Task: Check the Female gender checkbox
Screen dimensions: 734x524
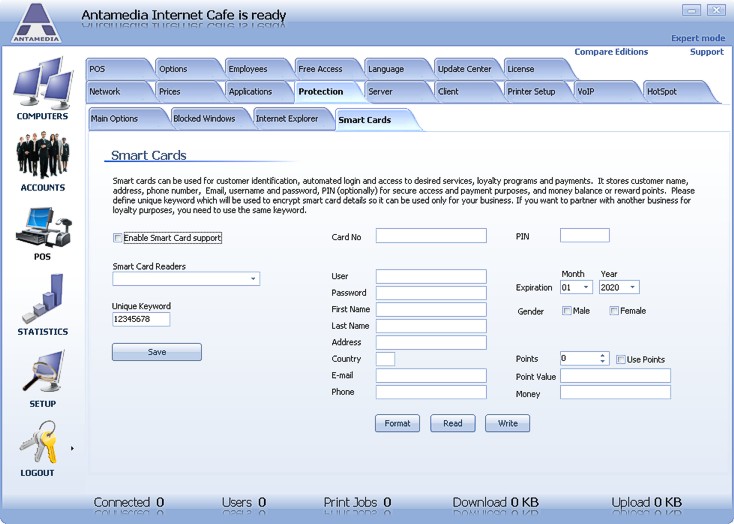Action: tap(614, 311)
